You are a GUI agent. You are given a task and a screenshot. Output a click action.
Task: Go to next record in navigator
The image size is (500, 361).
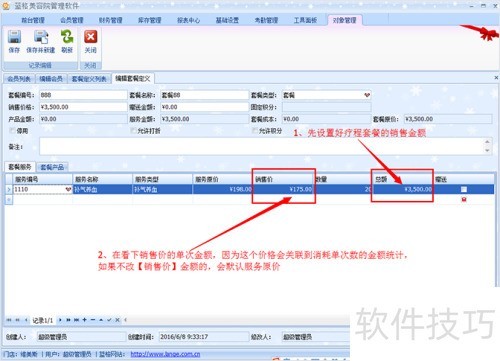[60, 320]
